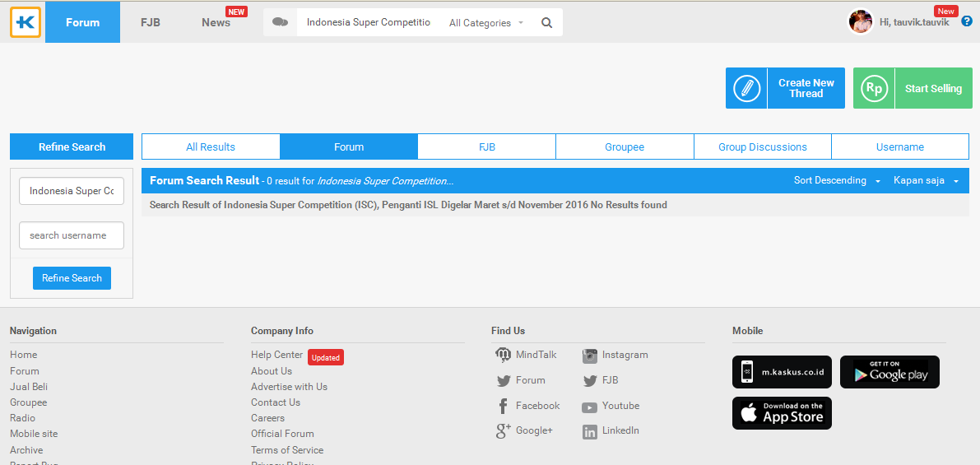Screen dimensions: 980x465
Task: Open the Kapan saja time filter dropdown
Action: [926, 180]
